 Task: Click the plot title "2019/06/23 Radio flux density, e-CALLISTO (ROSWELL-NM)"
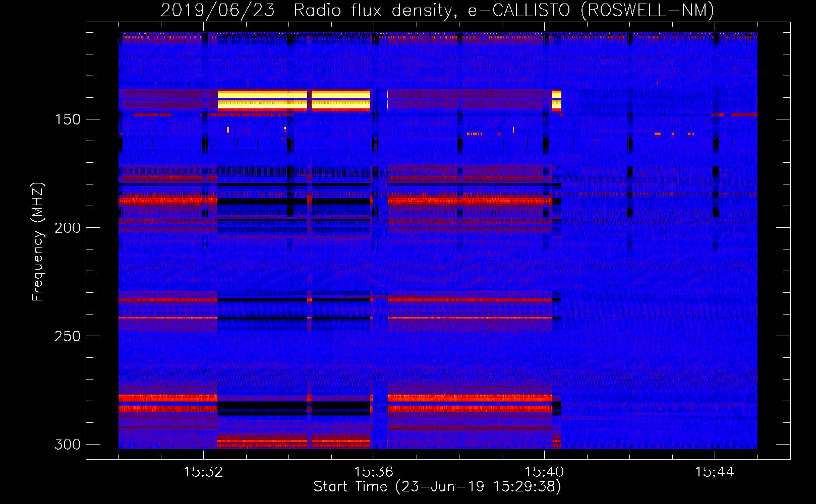coord(437,10)
